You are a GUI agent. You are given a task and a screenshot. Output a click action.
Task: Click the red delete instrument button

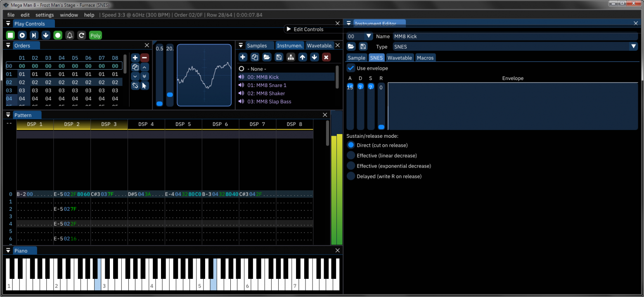pyautogui.click(x=326, y=57)
